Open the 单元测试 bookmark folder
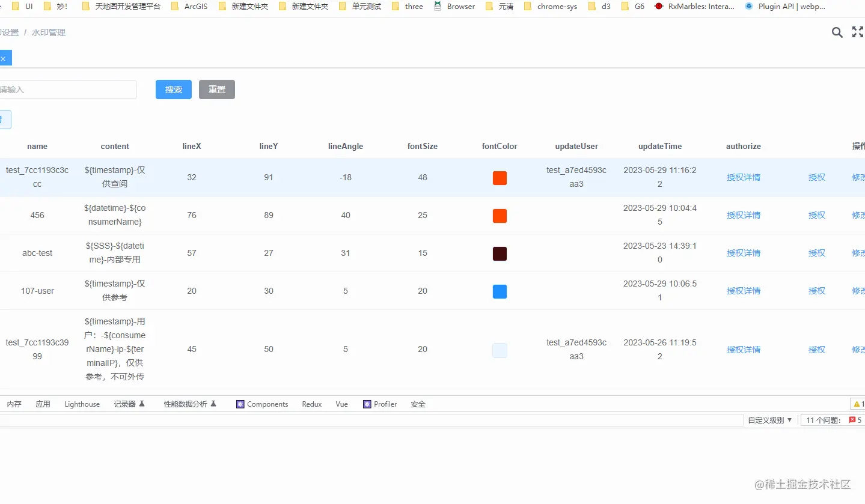865x504 pixels. [x=360, y=7]
